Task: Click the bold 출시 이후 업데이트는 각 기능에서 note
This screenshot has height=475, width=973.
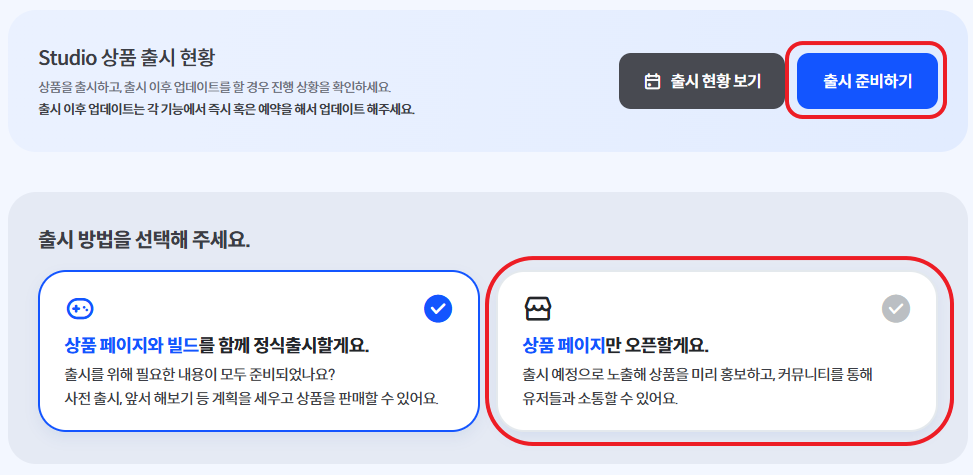Action: coord(226,110)
